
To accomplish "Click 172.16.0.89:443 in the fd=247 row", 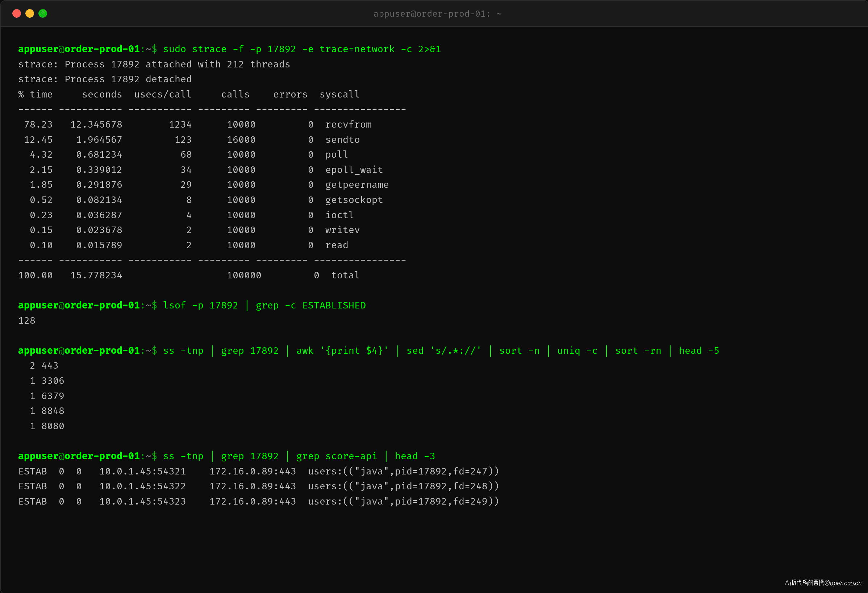I will [253, 471].
